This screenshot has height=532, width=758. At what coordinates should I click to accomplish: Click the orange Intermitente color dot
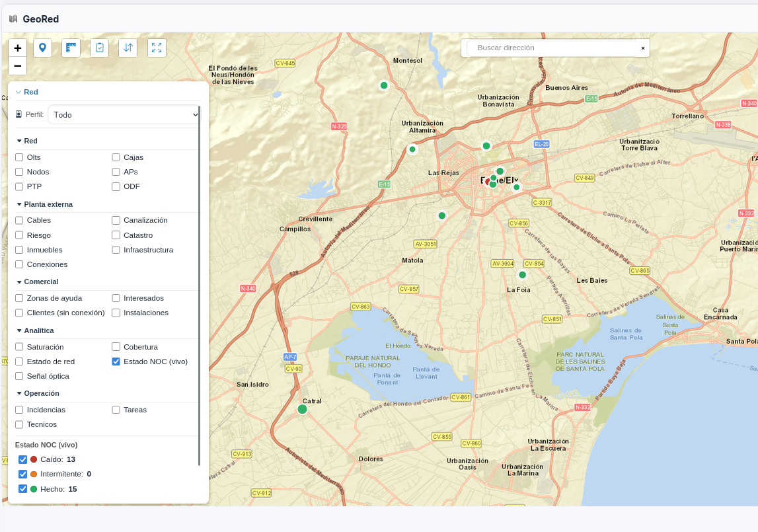(x=34, y=474)
